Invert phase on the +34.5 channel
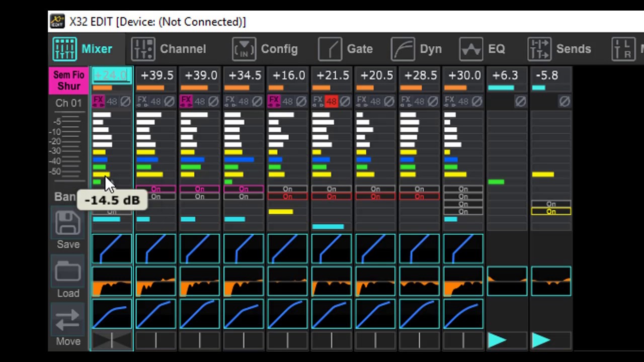 point(257,102)
